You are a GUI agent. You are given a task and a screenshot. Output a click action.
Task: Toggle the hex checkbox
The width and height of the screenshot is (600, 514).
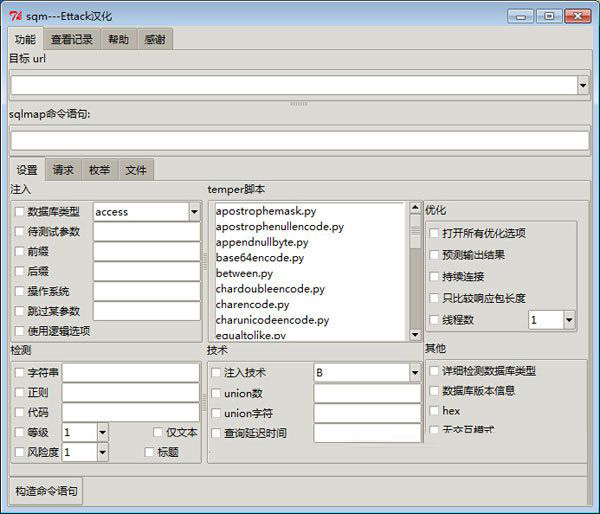tap(434, 411)
